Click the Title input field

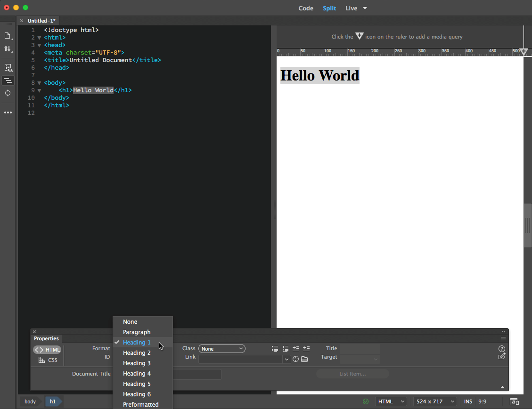pos(360,349)
